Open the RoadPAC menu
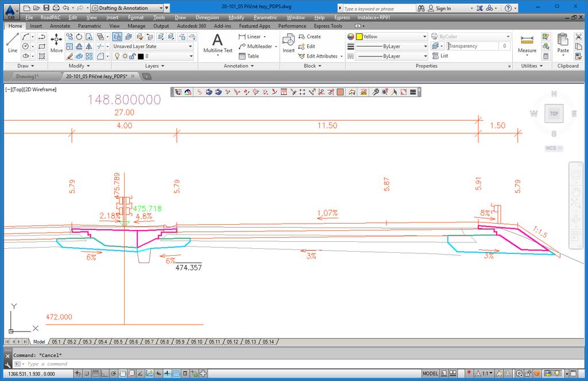 tap(51, 18)
